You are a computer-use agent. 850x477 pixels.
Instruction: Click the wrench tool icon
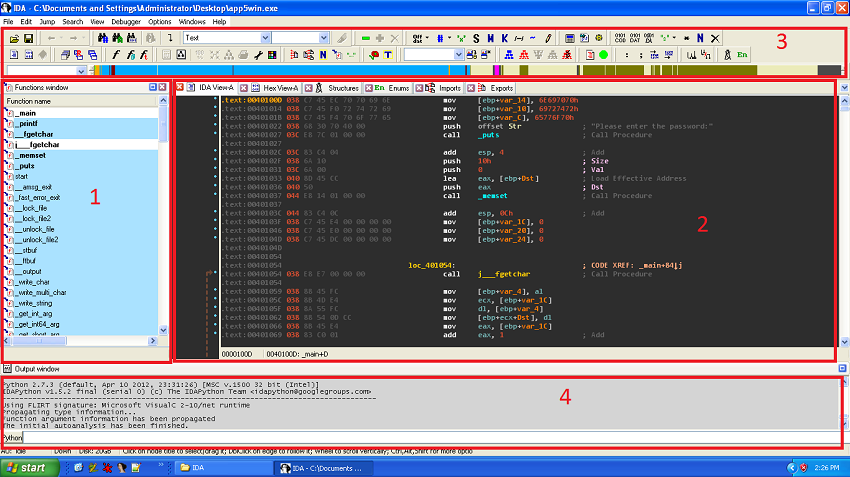(x=258, y=55)
